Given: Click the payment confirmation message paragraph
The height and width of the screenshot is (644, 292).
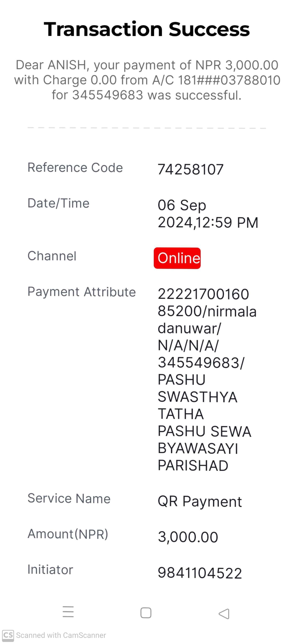Looking at the screenshot, I should click(x=147, y=80).
